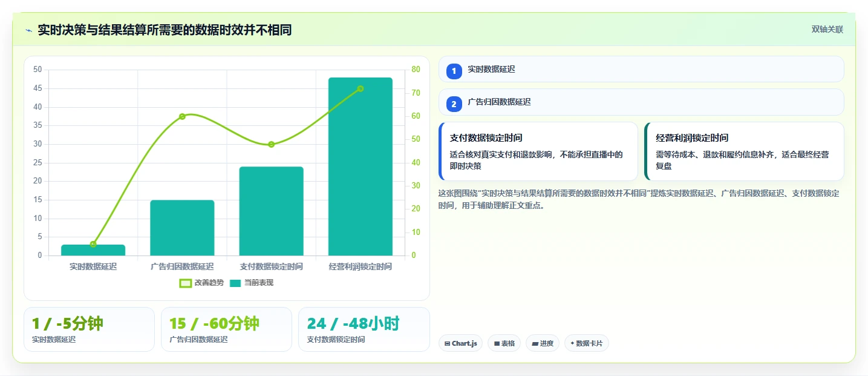Click the 经营利润锁定时间 bar in chart
Image resolution: width=868 pixels, height=376 pixels.
coord(361,167)
